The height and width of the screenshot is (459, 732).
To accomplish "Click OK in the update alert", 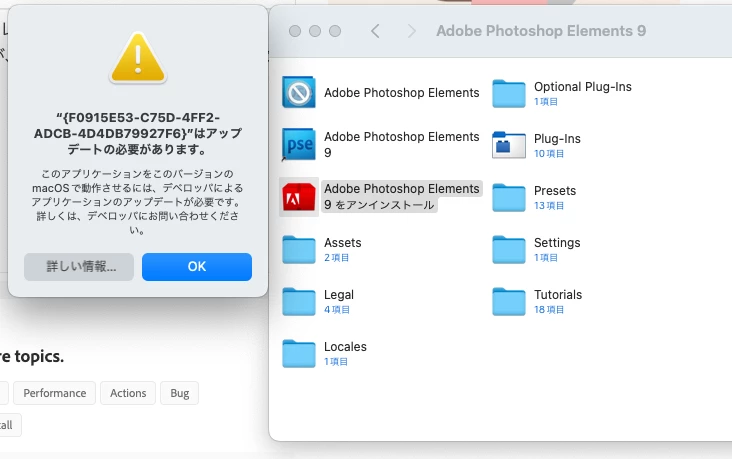I will pos(197,267).
